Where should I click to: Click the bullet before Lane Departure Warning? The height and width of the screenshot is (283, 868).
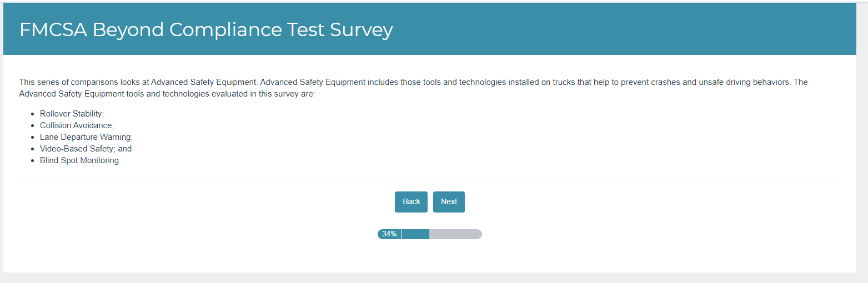[33, 137]
